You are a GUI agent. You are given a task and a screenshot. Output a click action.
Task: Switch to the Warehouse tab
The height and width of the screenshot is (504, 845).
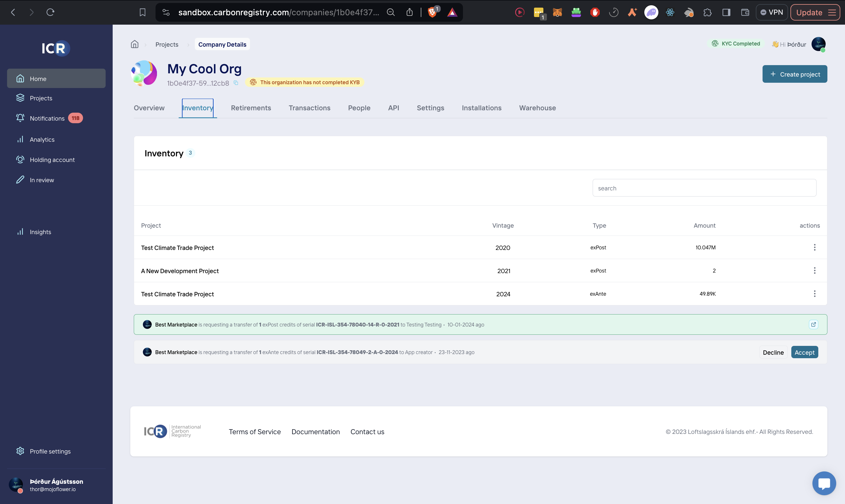pyautogui.click(x=537, y=108)
